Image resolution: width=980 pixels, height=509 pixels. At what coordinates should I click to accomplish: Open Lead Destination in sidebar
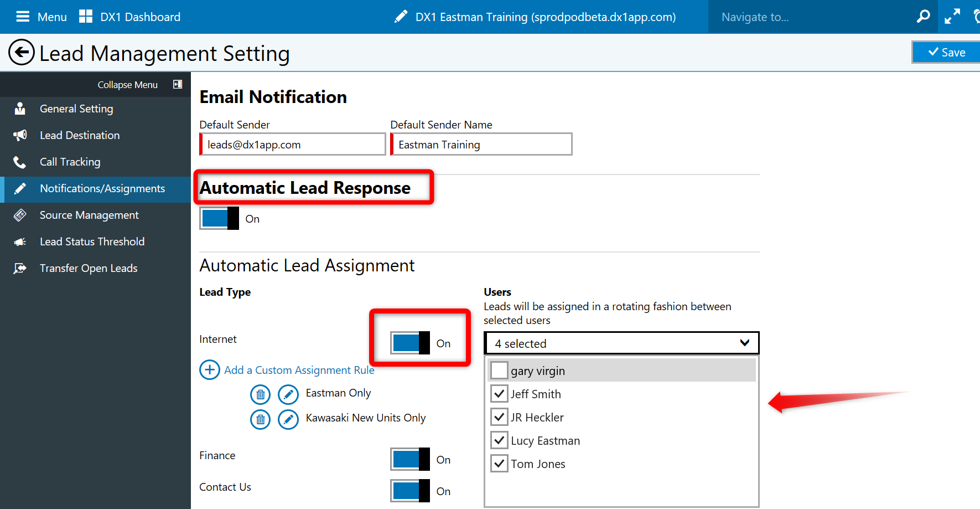(95, 135)
